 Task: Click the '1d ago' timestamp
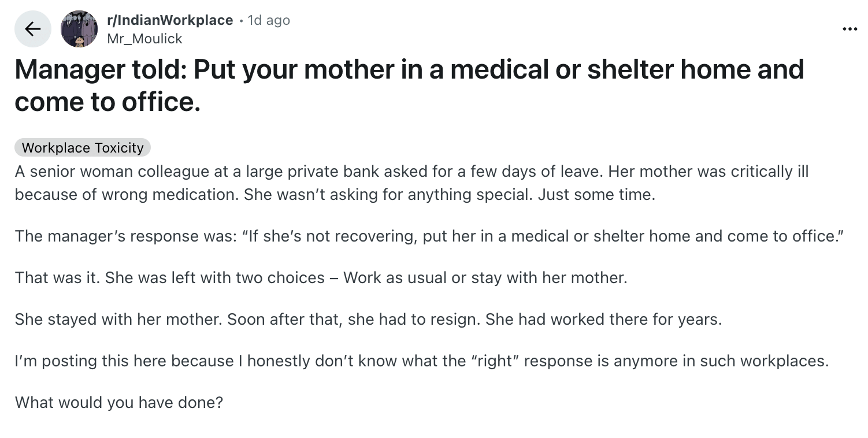click(x=268, y=20)
